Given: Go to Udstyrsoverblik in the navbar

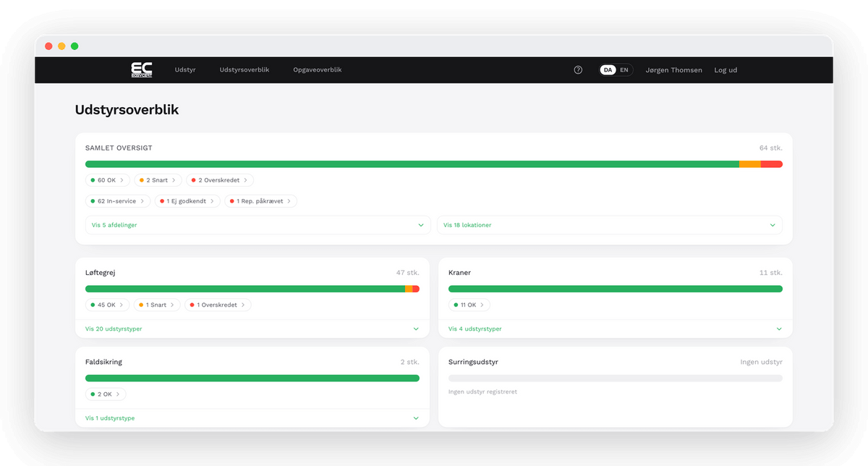Looking at the screenshot, I should pos(244,70).
